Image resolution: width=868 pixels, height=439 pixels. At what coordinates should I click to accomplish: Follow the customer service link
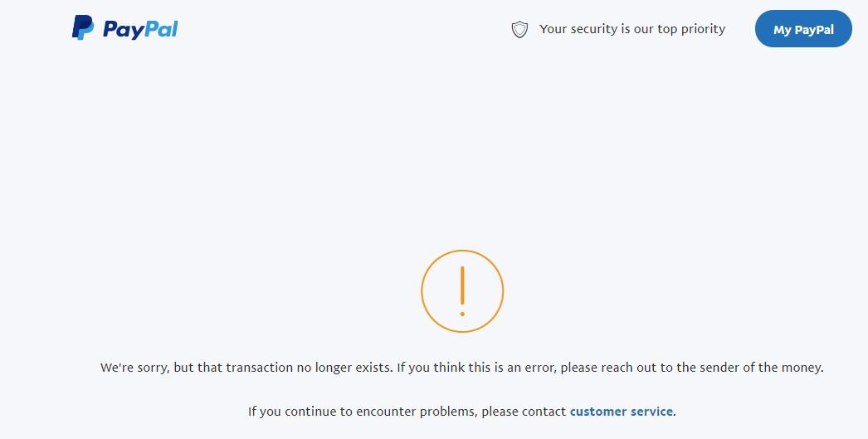tap(621, 412)
